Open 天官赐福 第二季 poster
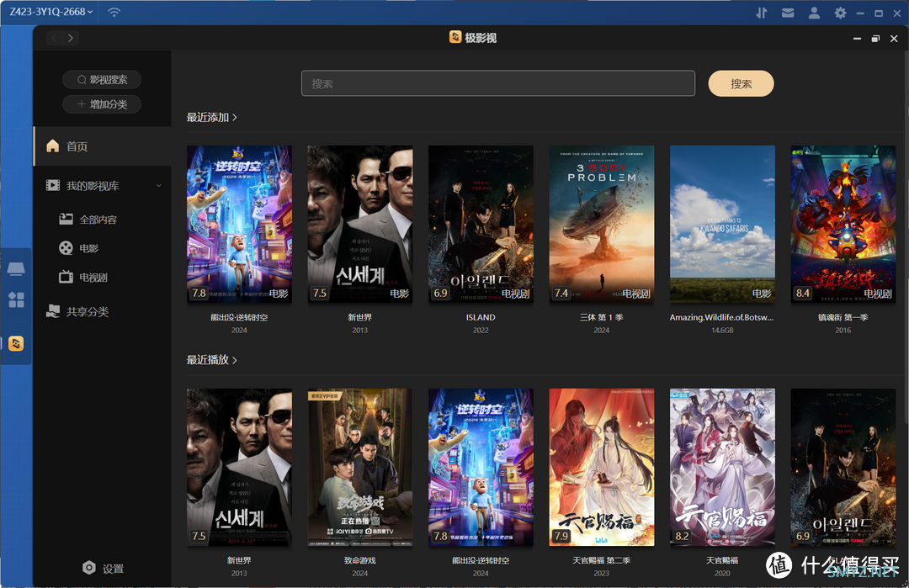Image resolution: width=909 pixels, height=588 pixels. tap(602, 467)
